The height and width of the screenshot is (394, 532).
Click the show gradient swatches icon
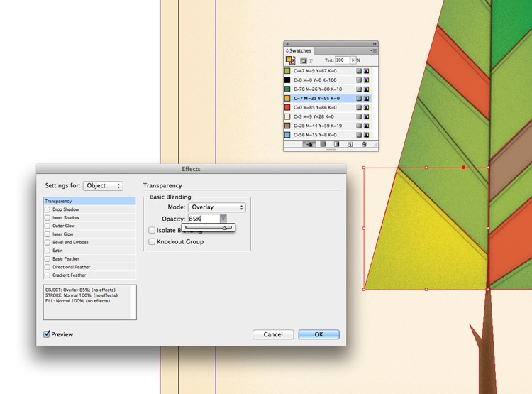pyautogui.click(x=337, y=144)
